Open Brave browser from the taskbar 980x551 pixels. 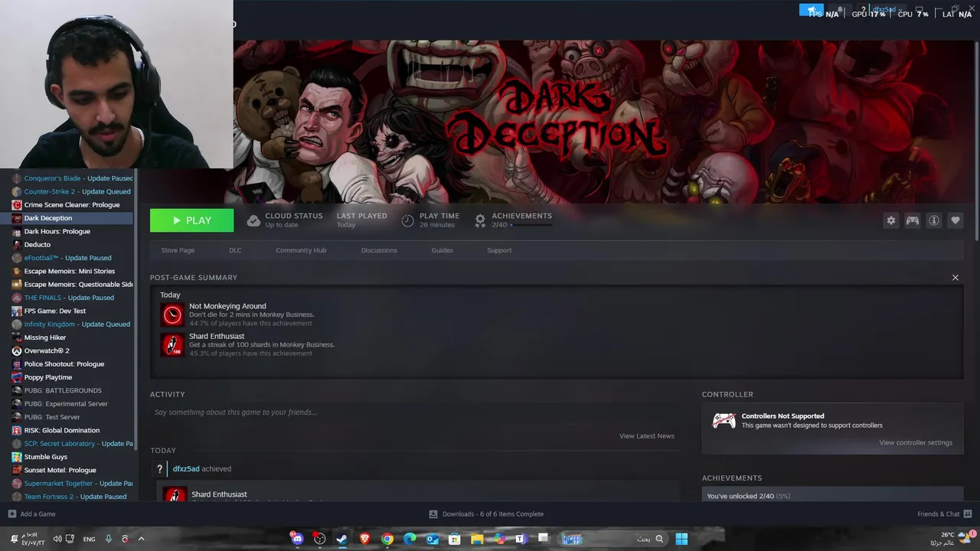[364, 539]
